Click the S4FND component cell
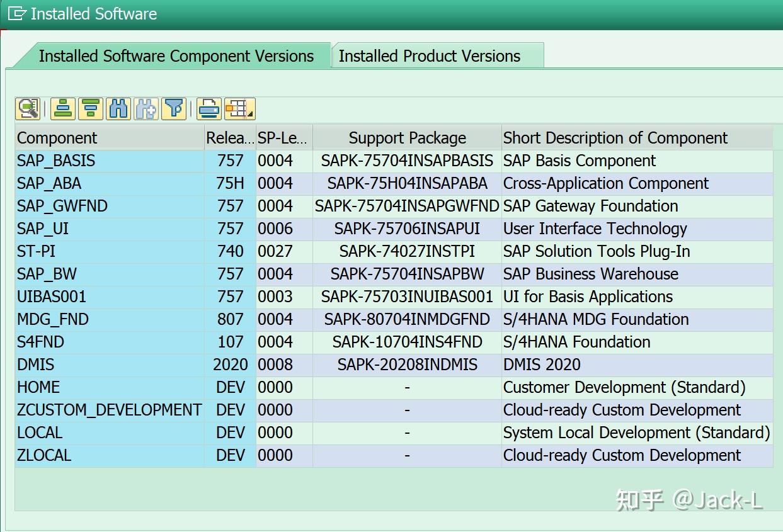Viewport: 783px width, 532px height. pos(110,342)
